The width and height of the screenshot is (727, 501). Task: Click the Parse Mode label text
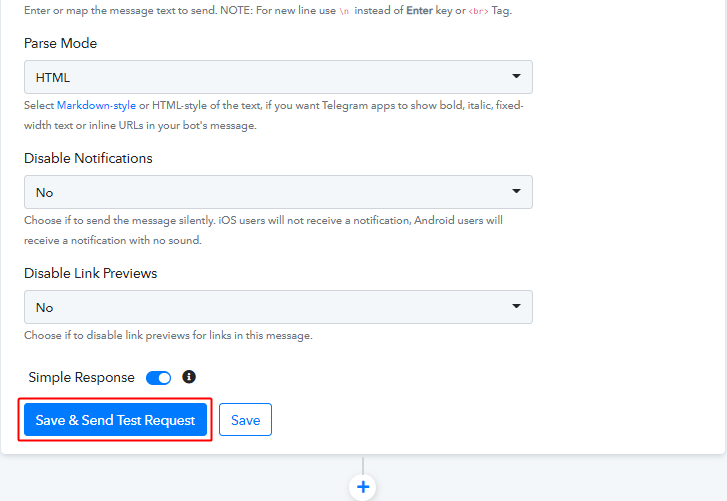click(61, 43)
